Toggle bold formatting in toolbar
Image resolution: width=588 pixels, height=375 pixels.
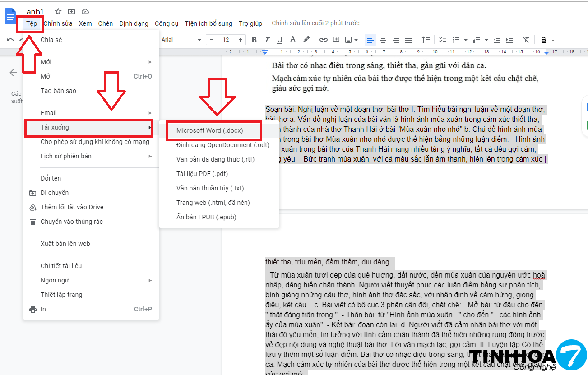254,40
